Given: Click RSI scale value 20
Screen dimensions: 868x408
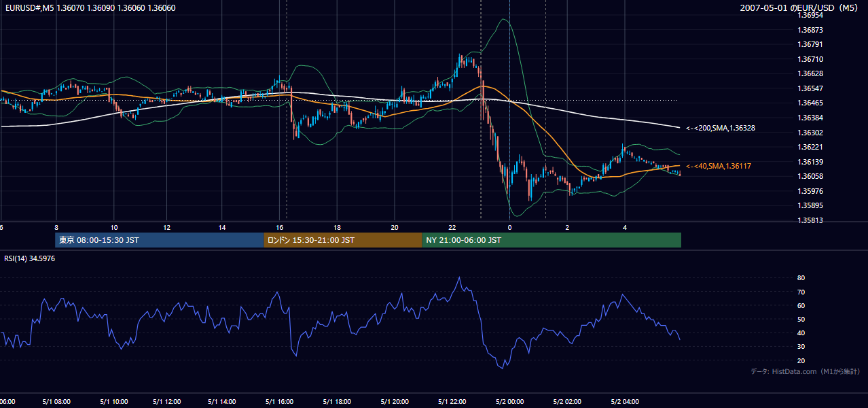Looking at the screenshot, I should pyautogui.click(x=801, y=360).
